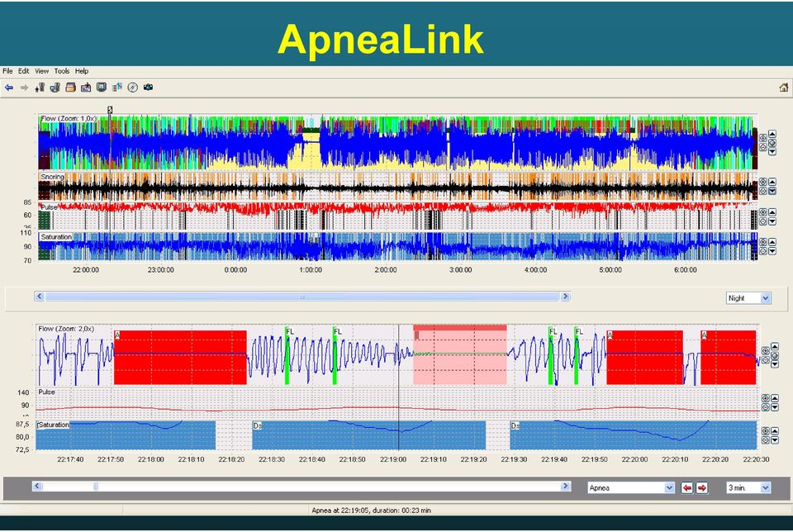
Task: Click the toolbar icon right of the archive box
Action: (x=86, y=88)
